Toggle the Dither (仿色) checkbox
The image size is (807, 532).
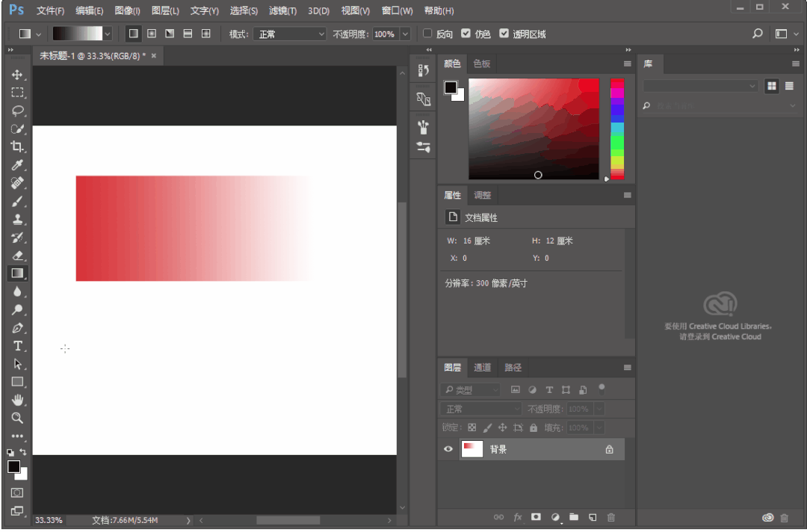pos(466,34)
